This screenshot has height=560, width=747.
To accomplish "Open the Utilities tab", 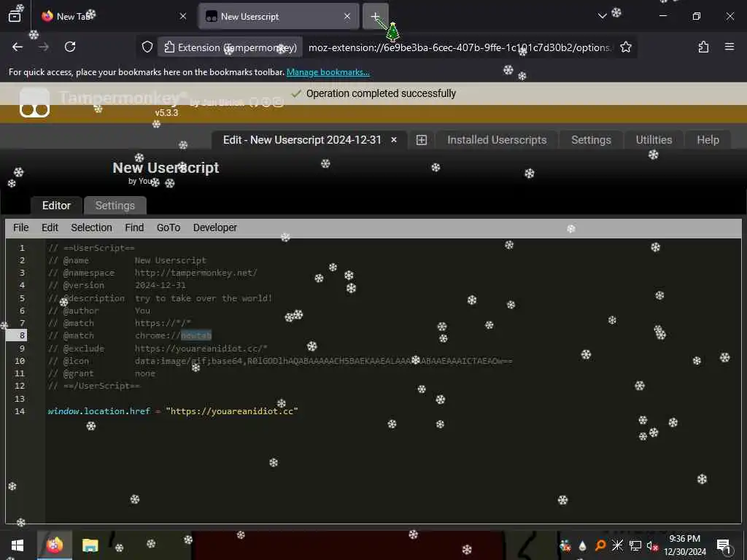I will (x=654, y=140).
